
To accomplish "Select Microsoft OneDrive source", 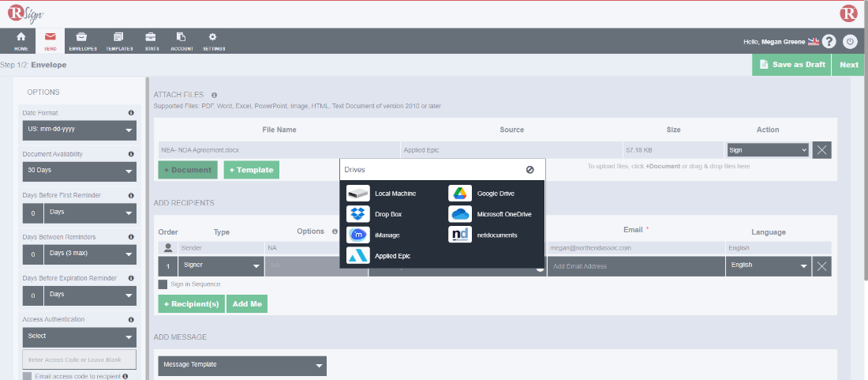I will (490, 214).
